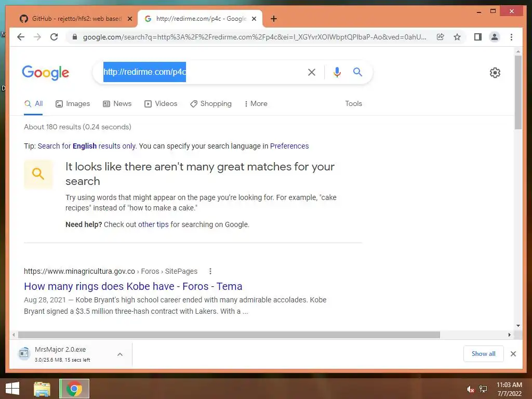The height and width of the screenshot is (399, 532).
Task: Open the Preferences link
Action: tap(289, 146)
